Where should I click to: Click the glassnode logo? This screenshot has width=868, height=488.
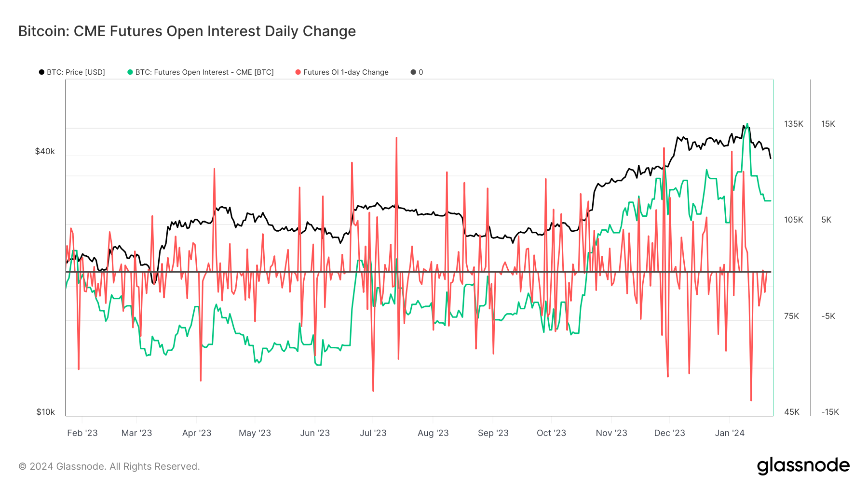tap(803, 466)
